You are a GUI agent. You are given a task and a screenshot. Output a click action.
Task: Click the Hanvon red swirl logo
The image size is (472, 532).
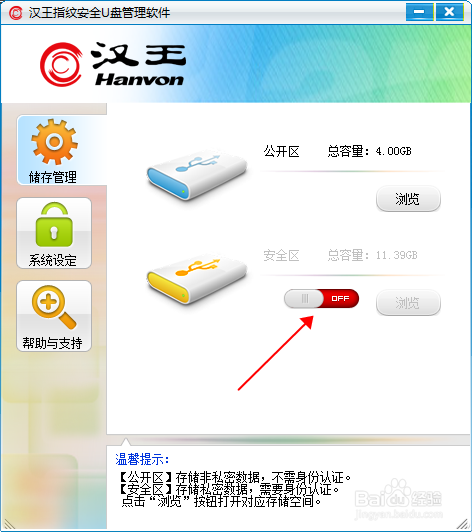coord(61,64)
